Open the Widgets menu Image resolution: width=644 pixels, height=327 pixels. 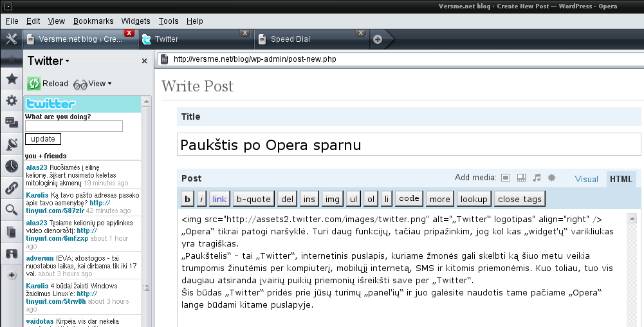pyautogui.click(x=136, y=21)
